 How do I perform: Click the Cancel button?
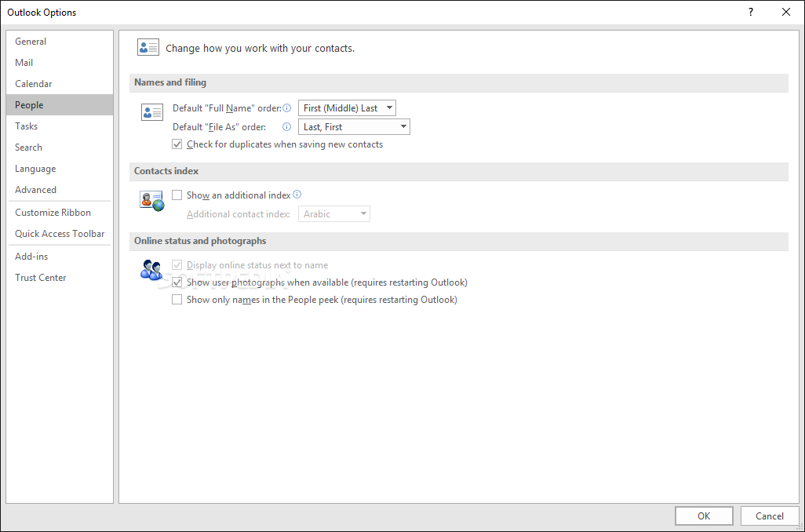(x=770, y=516)
